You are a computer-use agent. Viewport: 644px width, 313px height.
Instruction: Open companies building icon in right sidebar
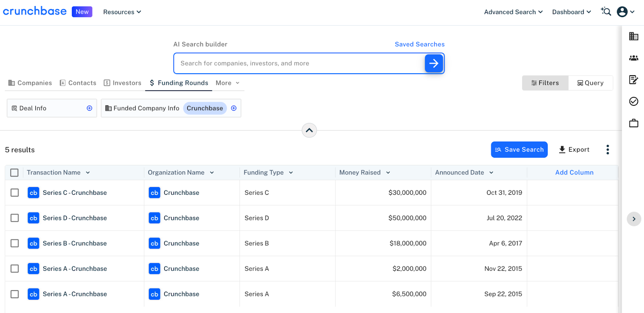[x=634, y=36]
